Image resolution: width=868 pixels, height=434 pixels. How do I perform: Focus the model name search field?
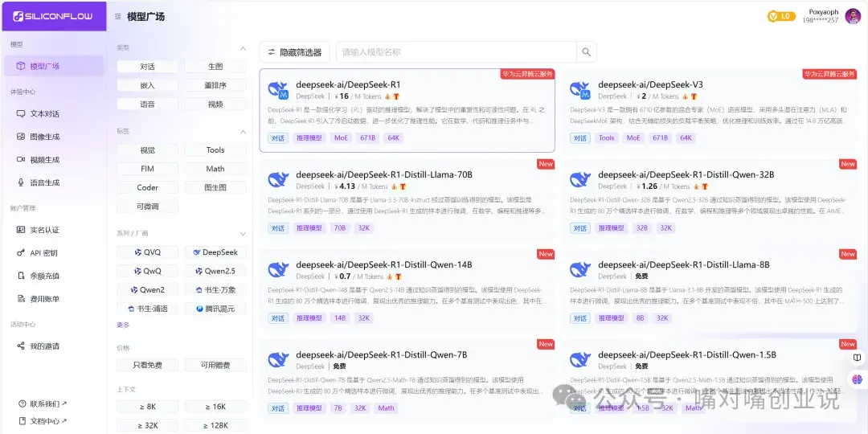[x=457, y=52]
